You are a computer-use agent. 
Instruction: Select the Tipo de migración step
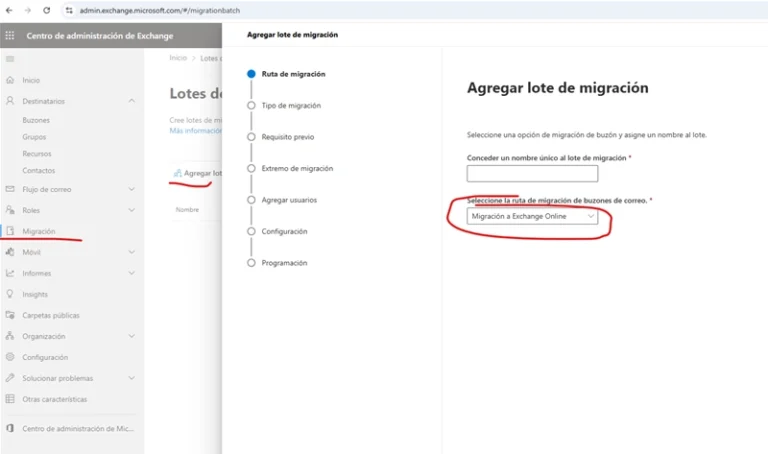tap(284, 105)
